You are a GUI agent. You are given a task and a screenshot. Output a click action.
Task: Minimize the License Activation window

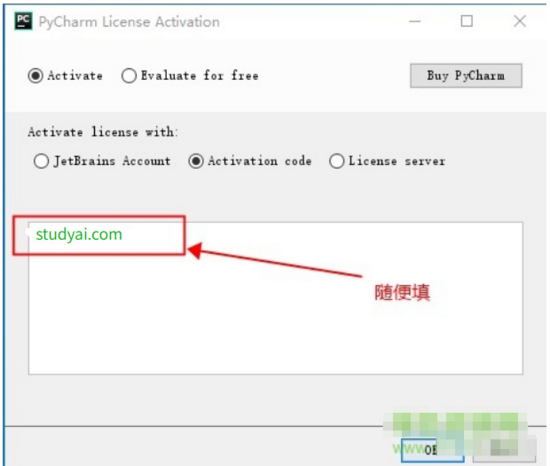[415, 21]
